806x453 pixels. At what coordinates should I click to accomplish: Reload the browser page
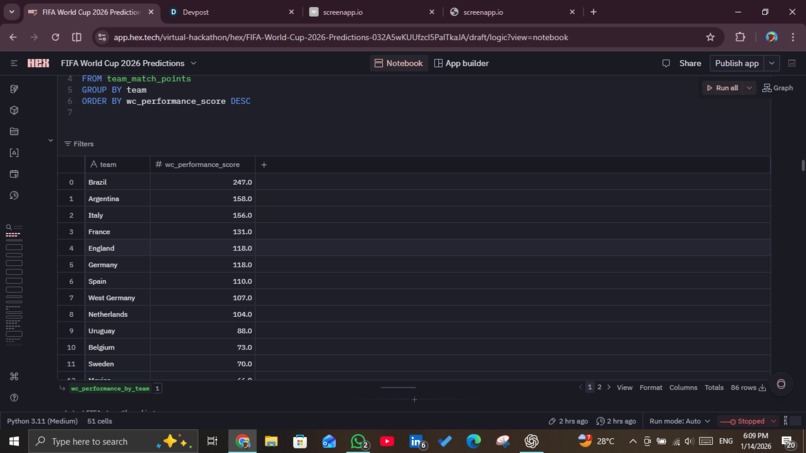(x=55, y=37)
